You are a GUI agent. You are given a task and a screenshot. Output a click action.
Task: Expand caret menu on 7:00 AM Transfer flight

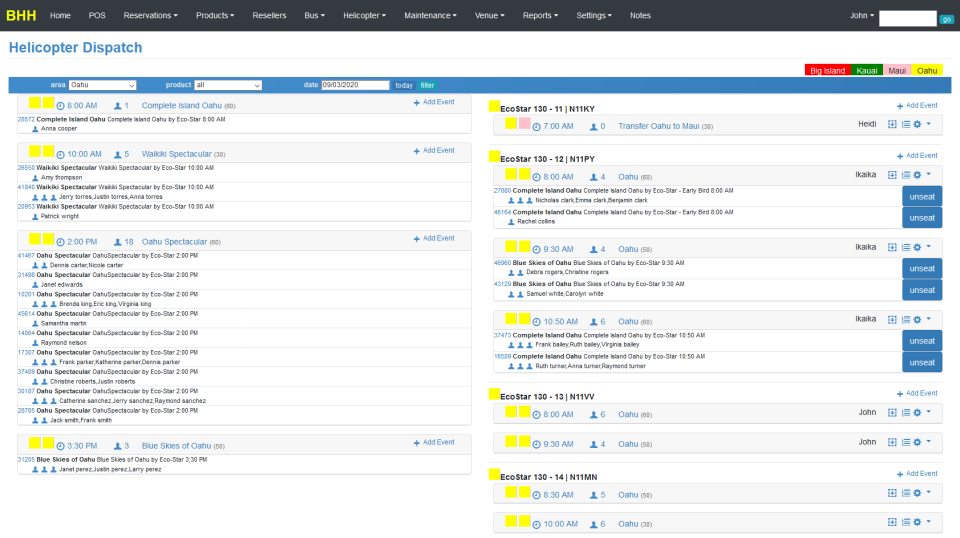click(x=929, y=124)
